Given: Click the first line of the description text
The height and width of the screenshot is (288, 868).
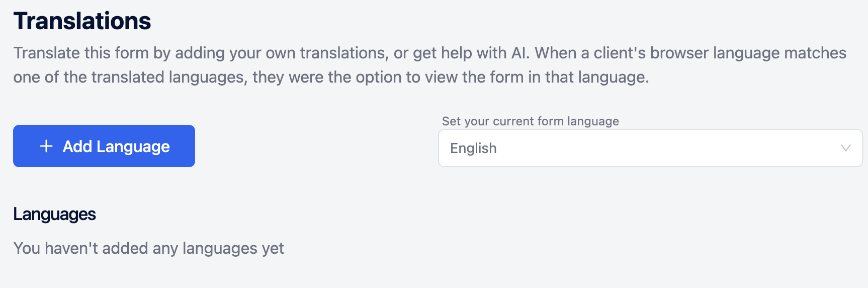Looking at the screenshot, I should point(429,53).
